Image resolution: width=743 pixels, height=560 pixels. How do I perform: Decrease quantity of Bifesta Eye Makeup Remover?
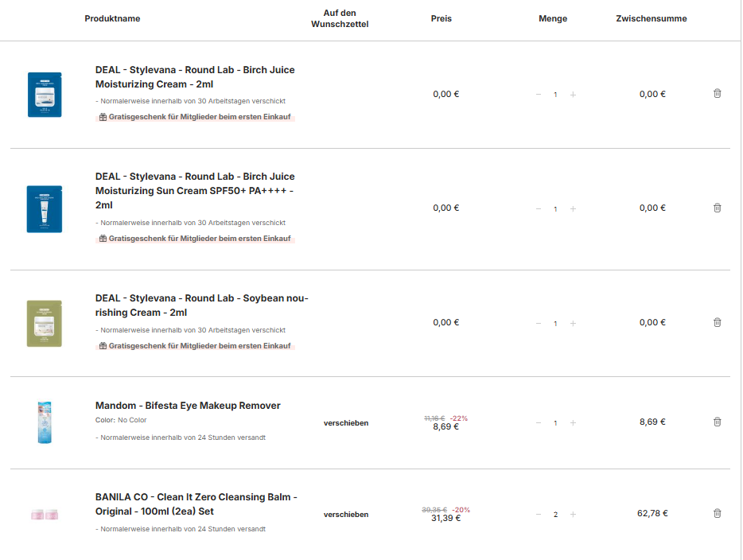(x=539, y=422)
